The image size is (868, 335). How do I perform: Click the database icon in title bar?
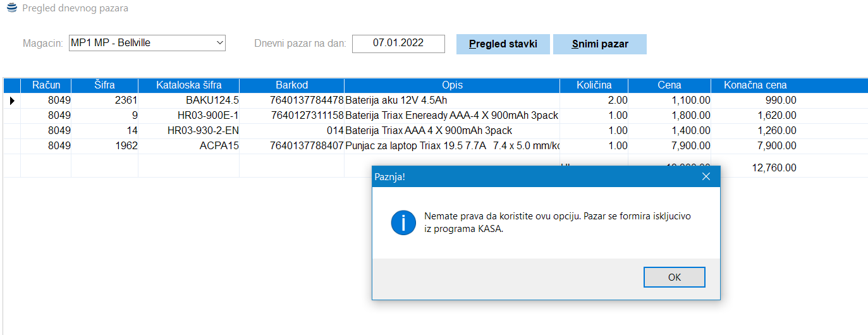point(11,8)
